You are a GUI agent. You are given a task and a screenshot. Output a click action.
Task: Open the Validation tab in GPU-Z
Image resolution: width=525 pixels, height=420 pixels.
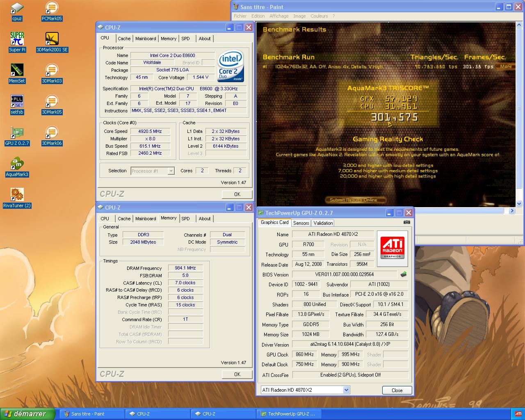(x=323, y=223)
